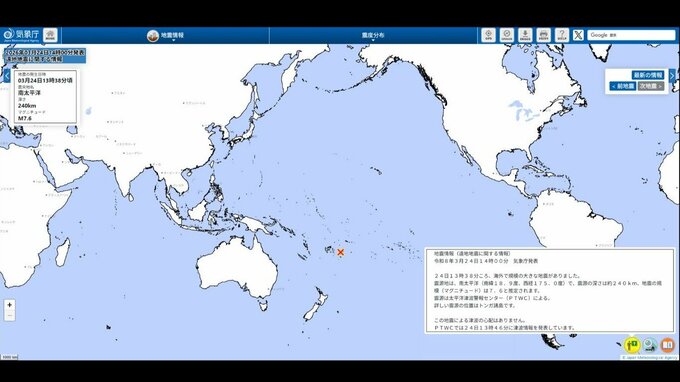Select the 南太平洋 epicenter region text
The height and width of the screenshot is (382, 680).
pyautogui.click(x=29, y=93)
